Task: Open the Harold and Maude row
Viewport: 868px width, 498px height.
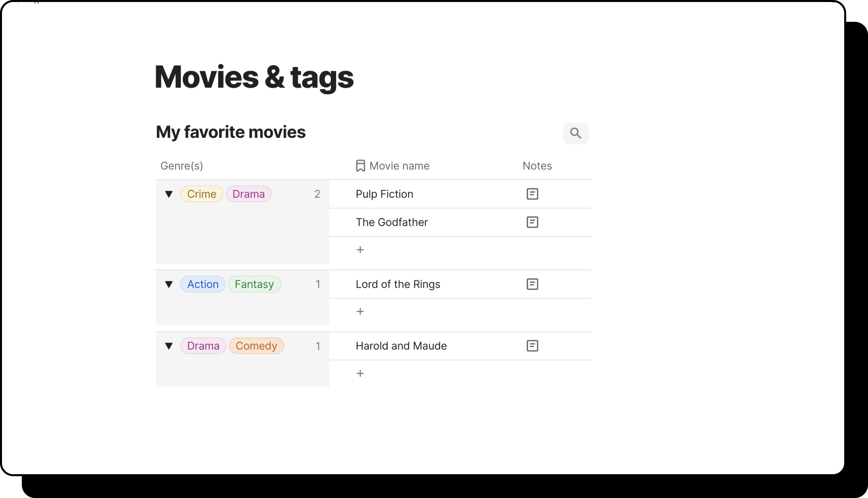Action: click(x=401, y=346)
